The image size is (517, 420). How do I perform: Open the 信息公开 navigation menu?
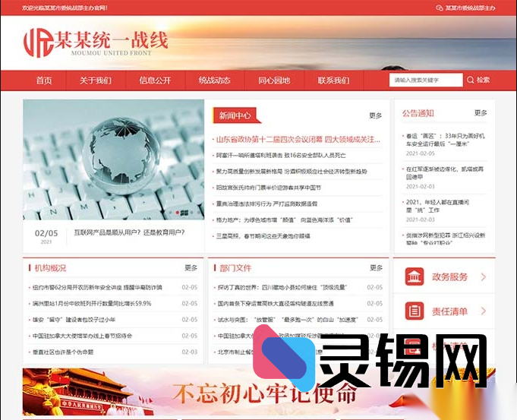[155, 81]
